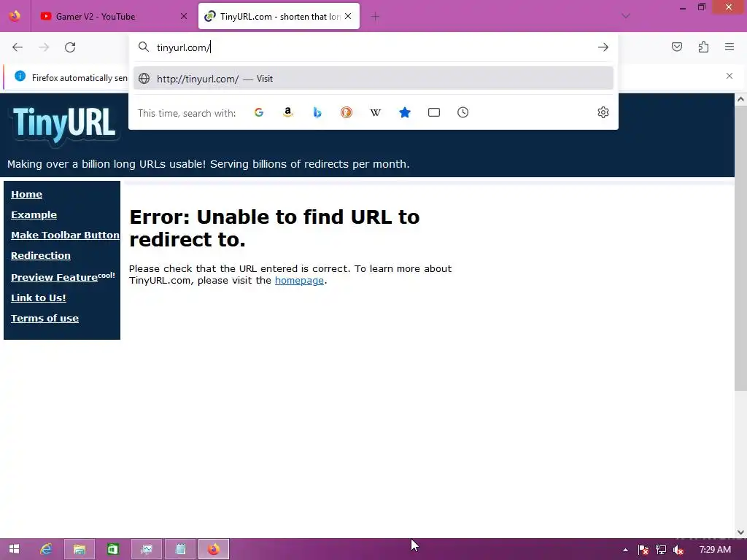The image size is (747, 560).
Task: Open the Home sidebar link
Action: (x=27, y=194)
